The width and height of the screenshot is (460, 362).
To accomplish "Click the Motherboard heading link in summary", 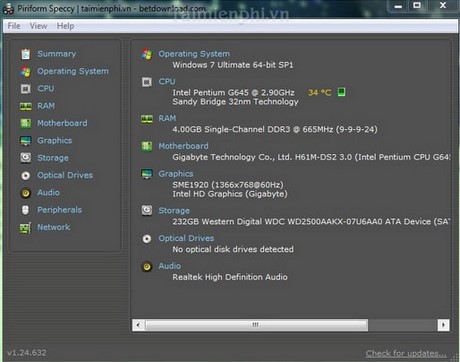I will coord(183,146).
